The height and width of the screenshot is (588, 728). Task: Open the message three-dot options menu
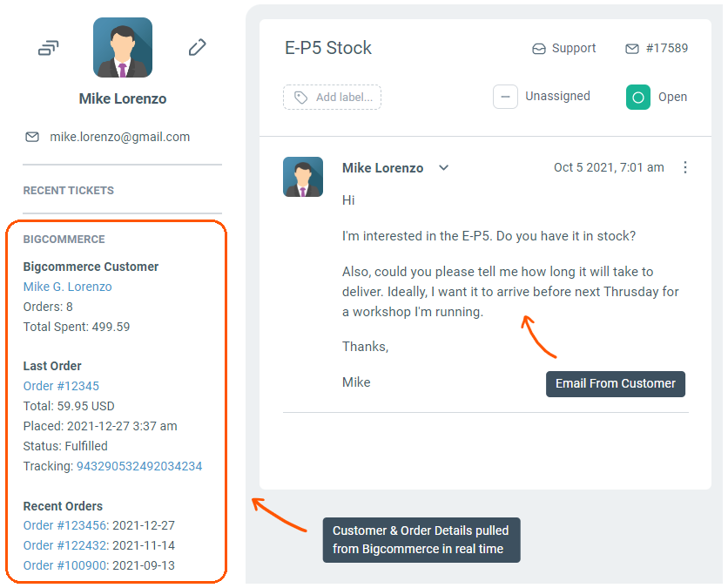[685, 167]
